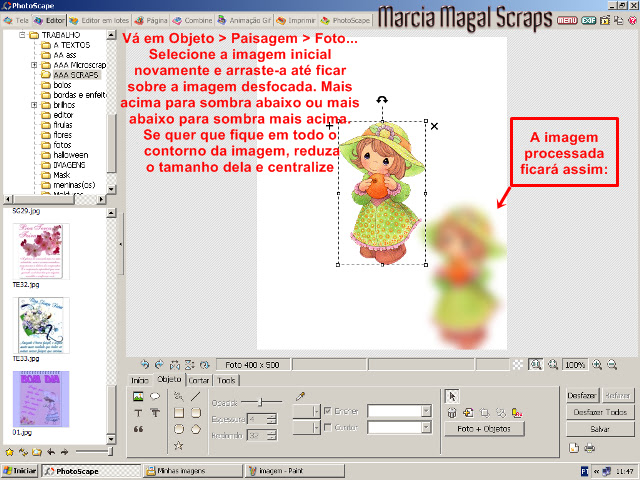Click the Foto + Objetos button

(484, 429)
